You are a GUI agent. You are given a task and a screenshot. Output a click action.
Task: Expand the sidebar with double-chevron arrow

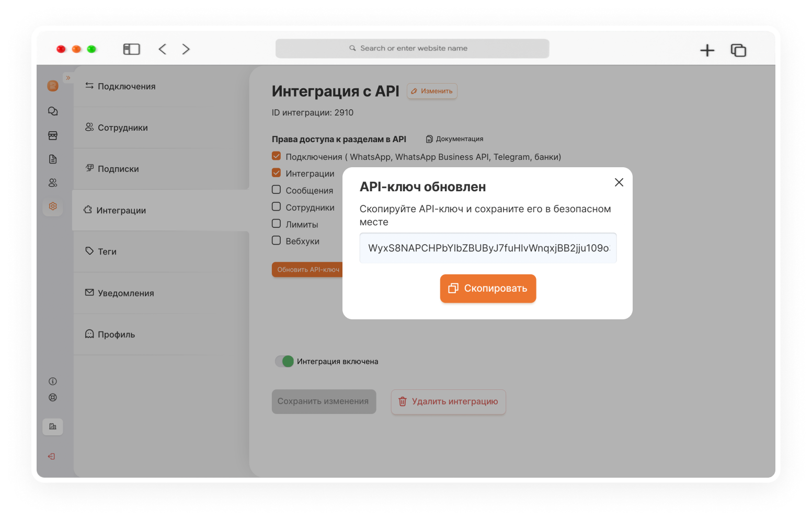tap(68, 78)
